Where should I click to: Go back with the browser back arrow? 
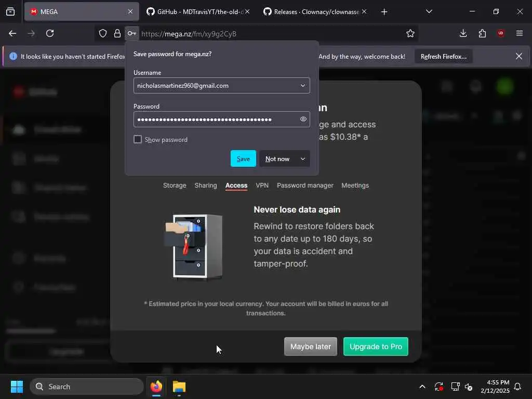point(12,33)
